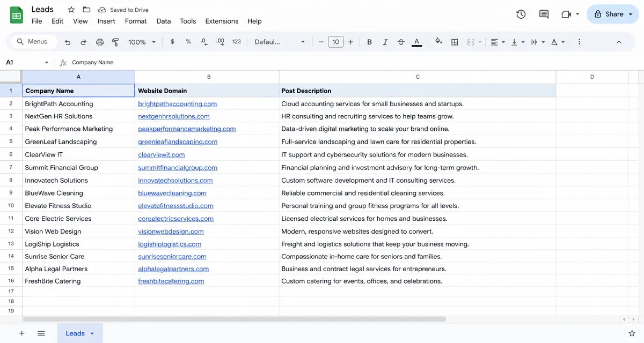Format as percent
The image size is (644, 343).
pyautogui.click(x=188, y=42)
